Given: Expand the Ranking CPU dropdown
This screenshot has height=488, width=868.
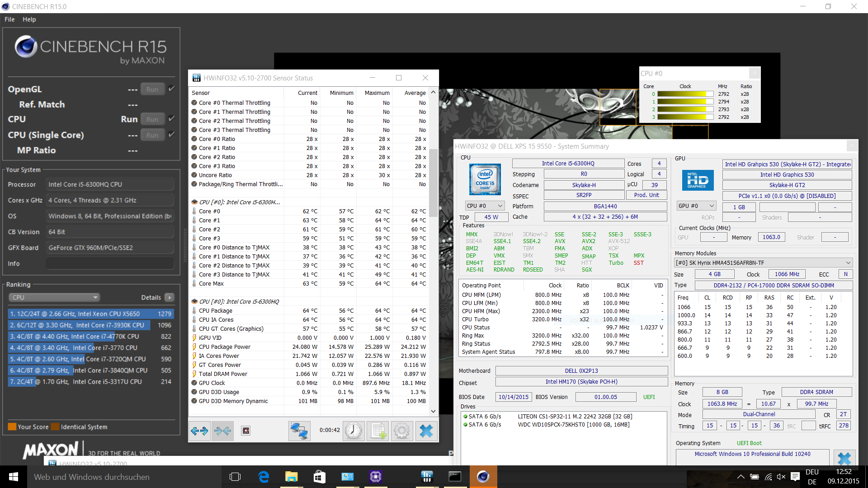Looking at the screenshot, I should 54,297.
